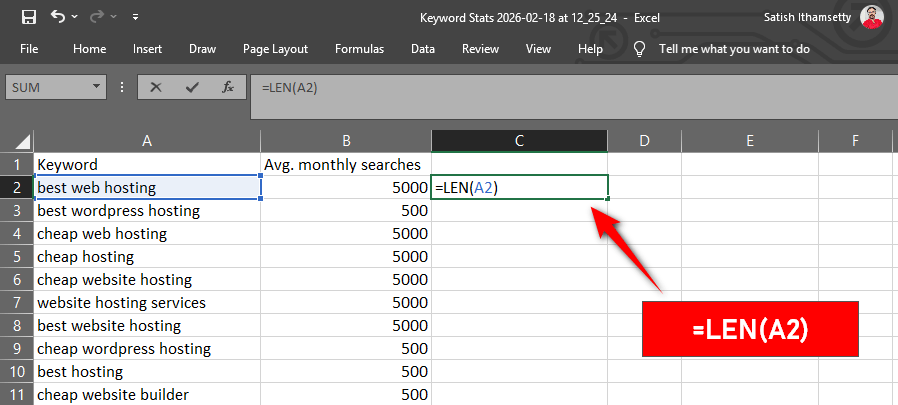
Task: Select row 11 header
Action: click(17, 395)
